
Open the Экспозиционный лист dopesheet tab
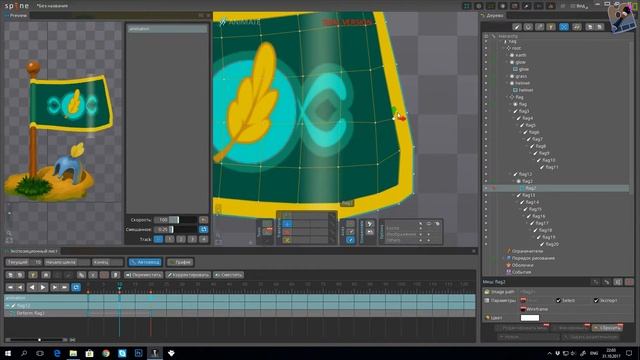(x=31, y=251)
